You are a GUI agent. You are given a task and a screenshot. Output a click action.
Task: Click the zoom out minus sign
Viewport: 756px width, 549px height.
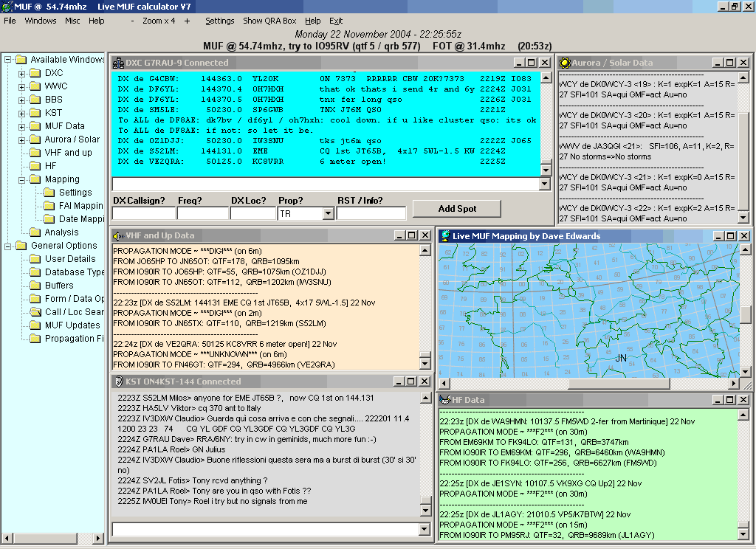pos(133,21)
